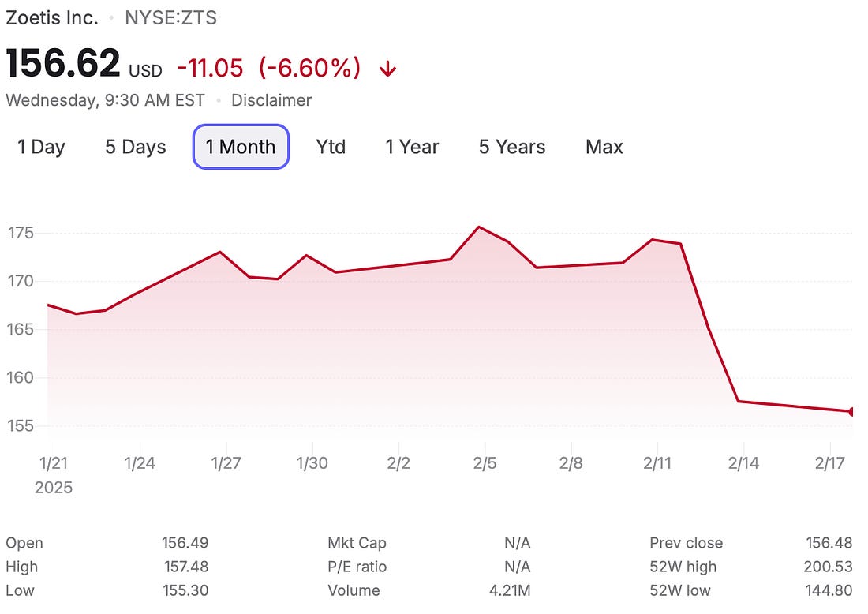Select the Max time range
Screen dimensions: 868x614
coord(604,147)
